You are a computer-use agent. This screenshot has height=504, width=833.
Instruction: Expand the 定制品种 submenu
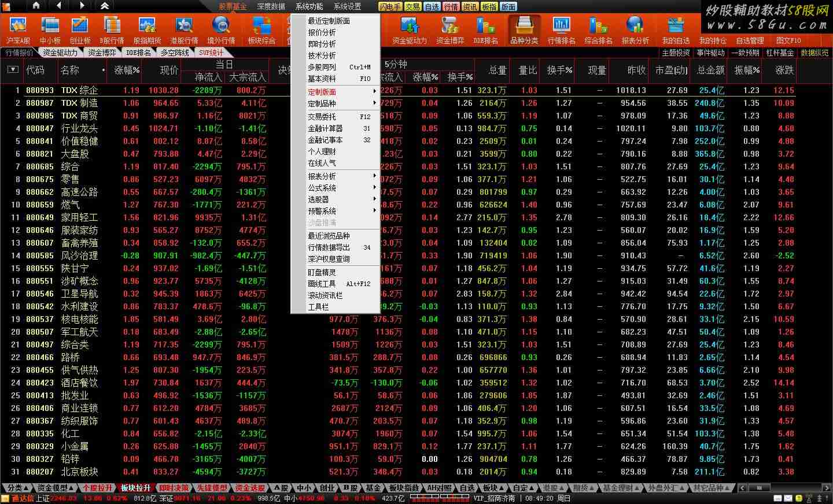[336, 103]
